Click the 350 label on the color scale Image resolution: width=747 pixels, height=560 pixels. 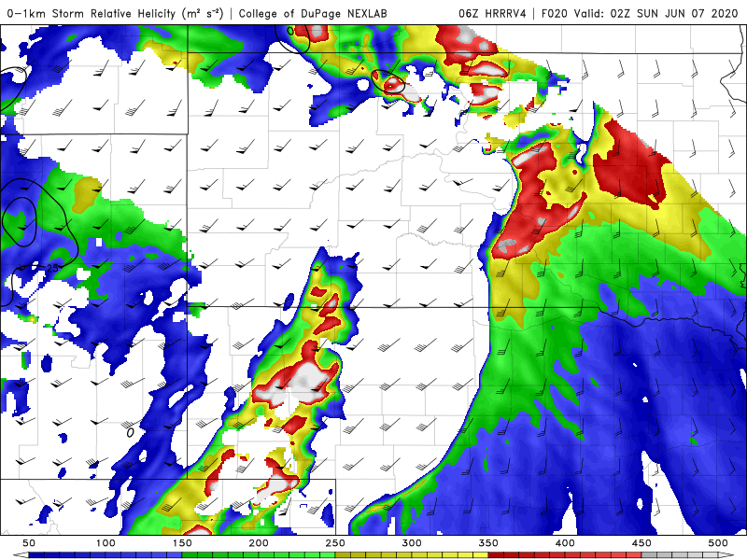point(488,543)
